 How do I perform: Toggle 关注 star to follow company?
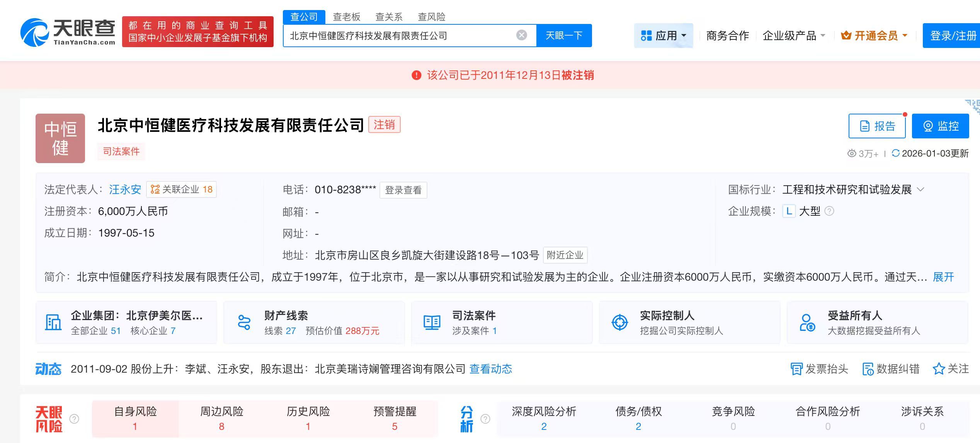tap(939, 369)
